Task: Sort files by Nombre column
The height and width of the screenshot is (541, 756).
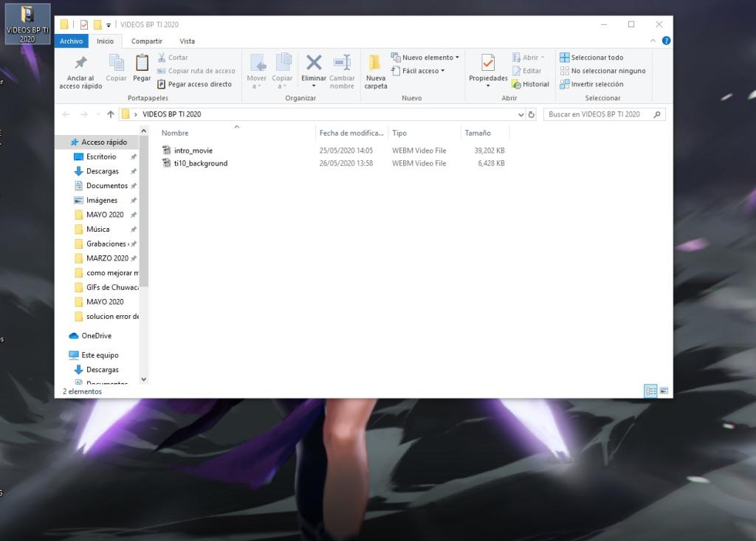Action: click(236, 133)
